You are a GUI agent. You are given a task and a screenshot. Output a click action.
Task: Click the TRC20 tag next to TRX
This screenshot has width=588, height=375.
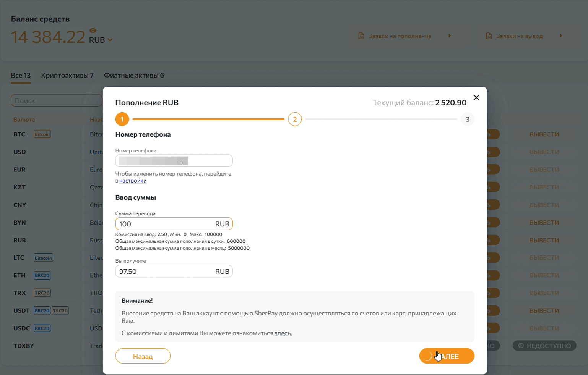pos(42,293)
